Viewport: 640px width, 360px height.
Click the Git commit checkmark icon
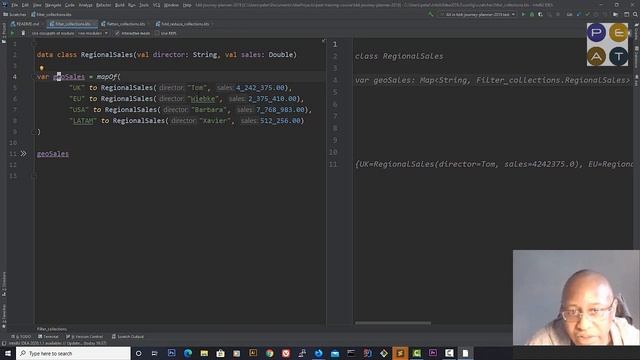(x=587, y=14)
